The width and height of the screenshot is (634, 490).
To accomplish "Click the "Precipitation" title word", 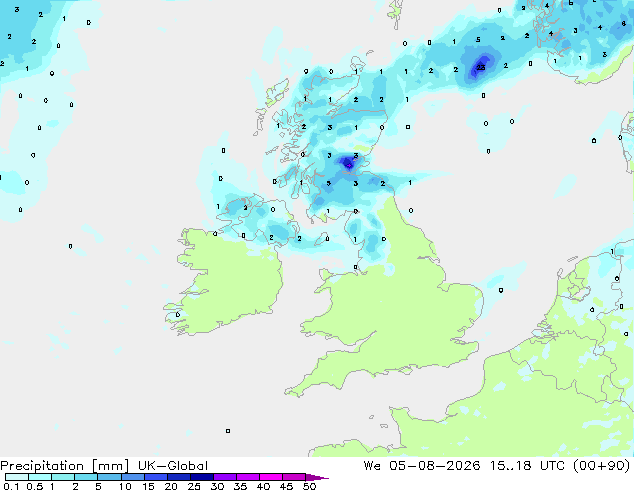I will coord(42,466).
